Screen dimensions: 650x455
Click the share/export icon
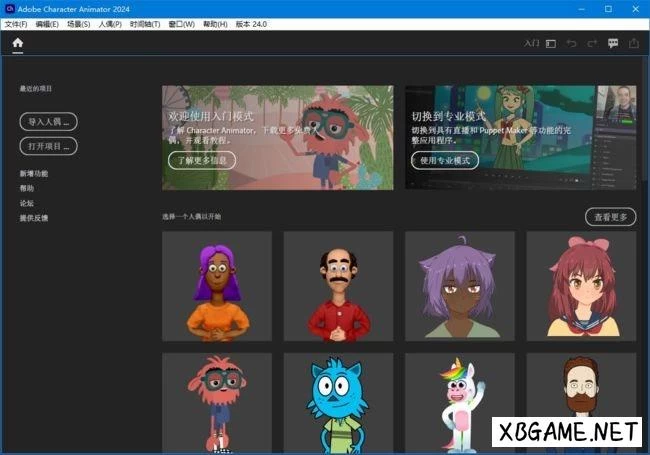point(634,44)
